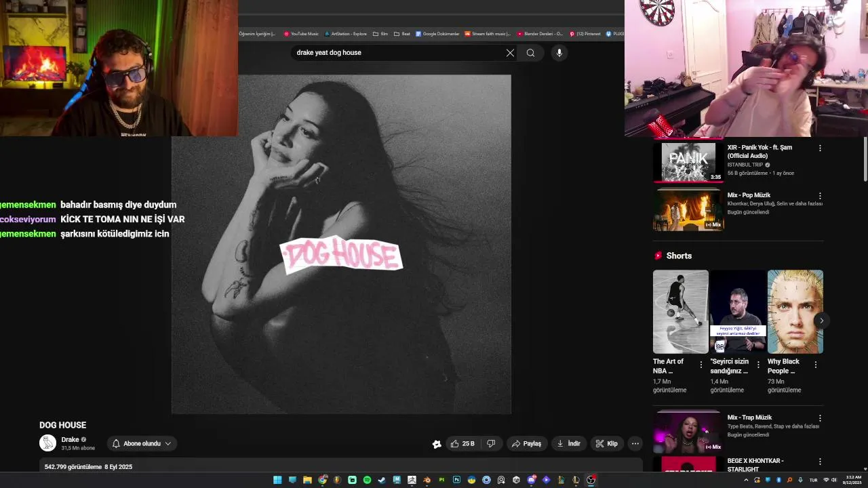The height and width of the screenshot is (488, 868).
Task: Open Chrome from the taskbar
Action: click(x=322, y=480)
